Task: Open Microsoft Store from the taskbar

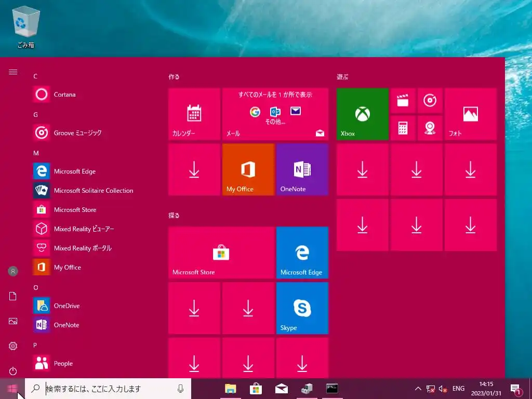Action: (256, 389)
